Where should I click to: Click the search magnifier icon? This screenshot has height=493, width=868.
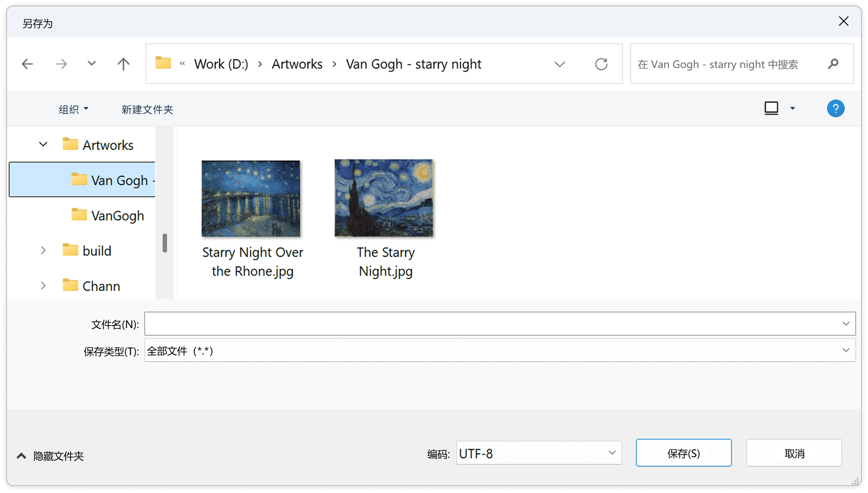(833, 64)
